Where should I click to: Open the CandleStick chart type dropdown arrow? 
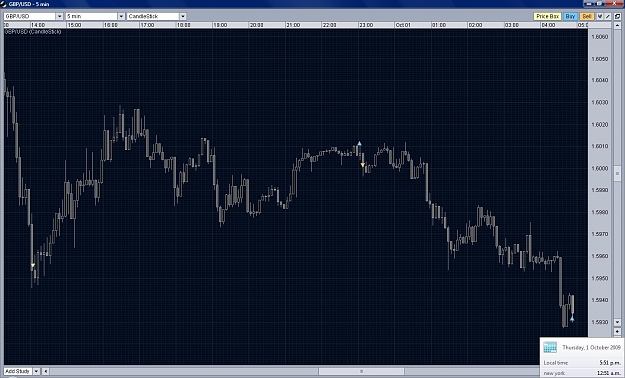[x=183, y=16]
